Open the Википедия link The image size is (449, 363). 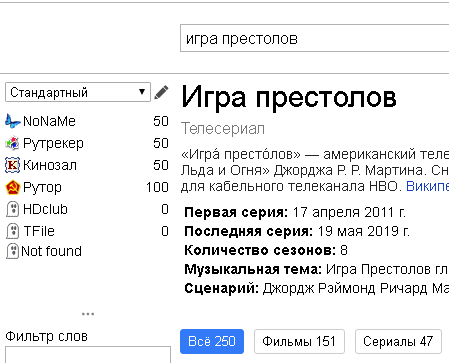[x=427, y=186]
